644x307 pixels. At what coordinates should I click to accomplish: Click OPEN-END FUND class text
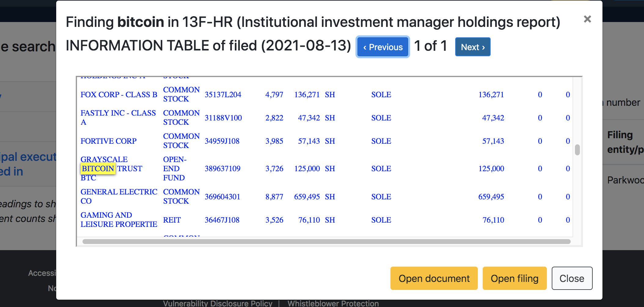tap(174, 168)
